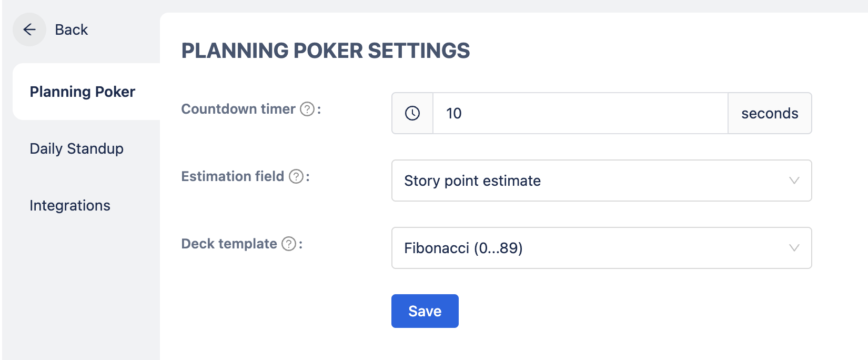Show help for Deck template
The height and width of the screenshot is (360, 868).
pos(289,244)
